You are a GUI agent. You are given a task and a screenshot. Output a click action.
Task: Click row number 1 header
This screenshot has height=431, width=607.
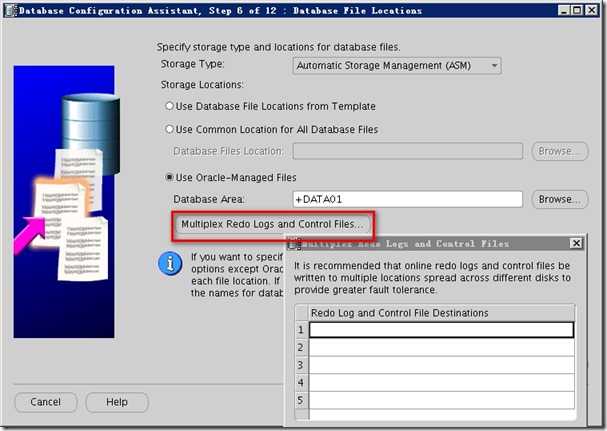pos(302,330)
